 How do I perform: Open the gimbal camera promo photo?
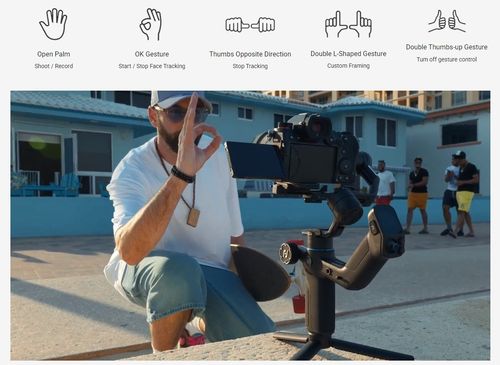pyautogui.click(x=250, y=225)
